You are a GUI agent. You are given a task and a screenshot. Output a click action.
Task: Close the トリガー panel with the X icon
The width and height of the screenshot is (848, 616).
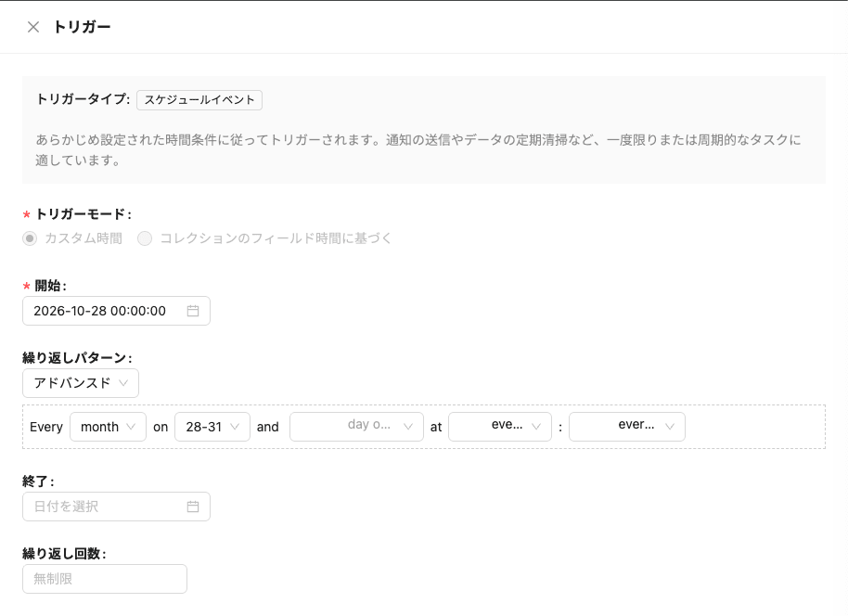pyautogui.click(x=33, y=27)
